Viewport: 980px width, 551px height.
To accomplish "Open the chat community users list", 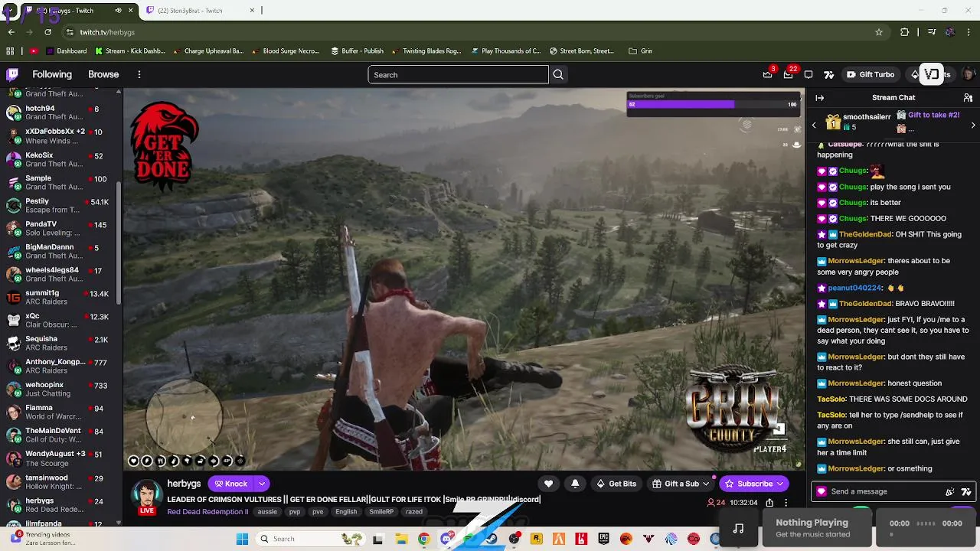I will pyautogui.click(x=968, y=97).
